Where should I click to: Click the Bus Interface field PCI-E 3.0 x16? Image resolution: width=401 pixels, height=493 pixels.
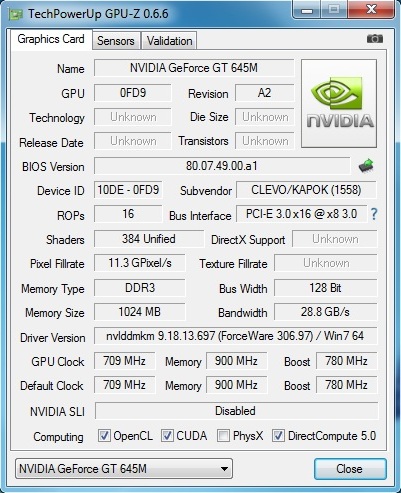click(x=301, y=214)
